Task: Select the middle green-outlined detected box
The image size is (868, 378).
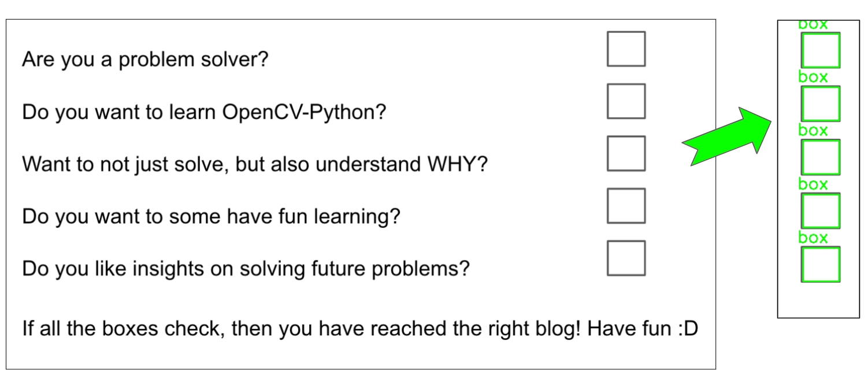Action: click(x=820, y=157)
